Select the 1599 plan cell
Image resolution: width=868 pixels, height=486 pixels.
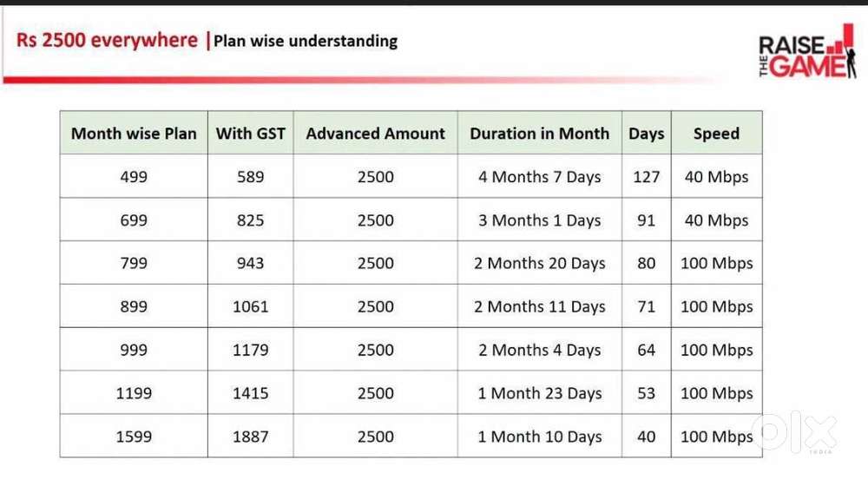[x=134, y=437]
